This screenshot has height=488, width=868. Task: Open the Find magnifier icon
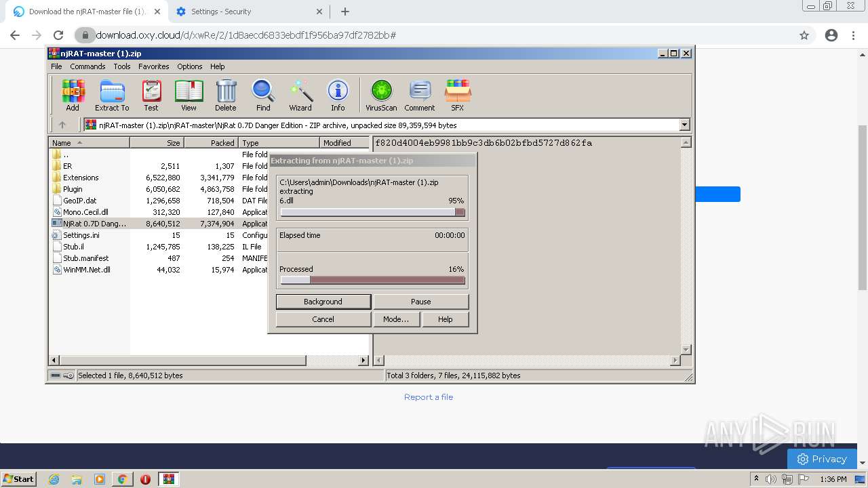click(x=263, y=95)
